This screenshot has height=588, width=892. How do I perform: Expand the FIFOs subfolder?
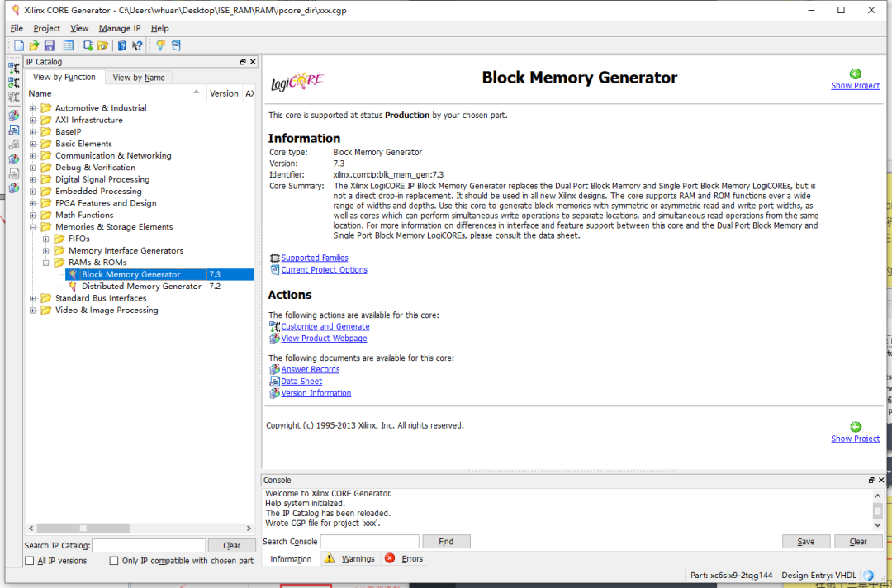pyautogui.click(x=46, y=239)
